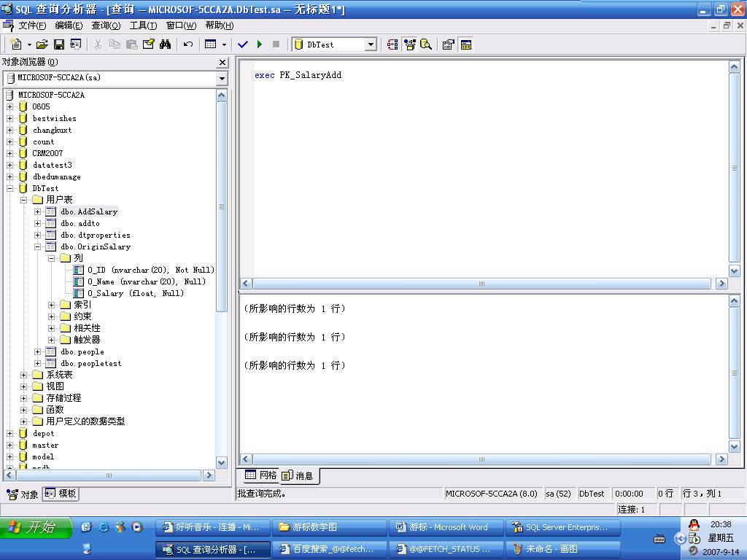This screenshot has width=747, height=560.
Task: Click the Execute Mode grid icon
Action: (x=211, y=44)
